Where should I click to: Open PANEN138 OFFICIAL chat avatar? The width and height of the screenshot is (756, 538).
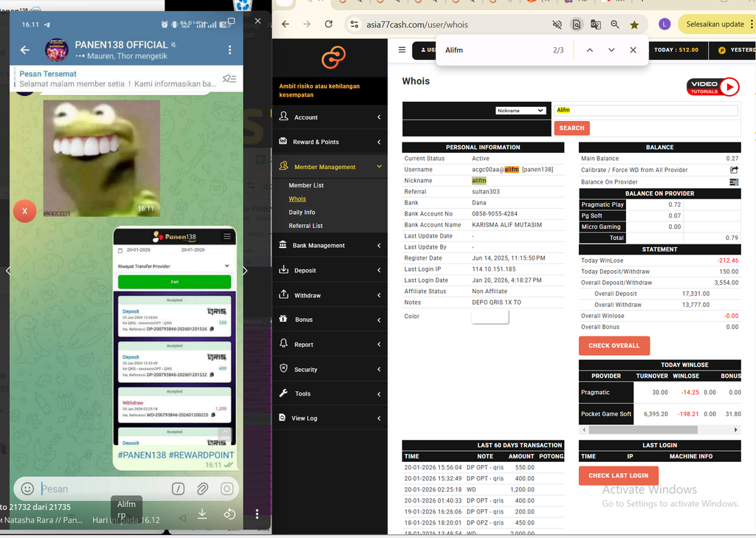coord(57,49)
